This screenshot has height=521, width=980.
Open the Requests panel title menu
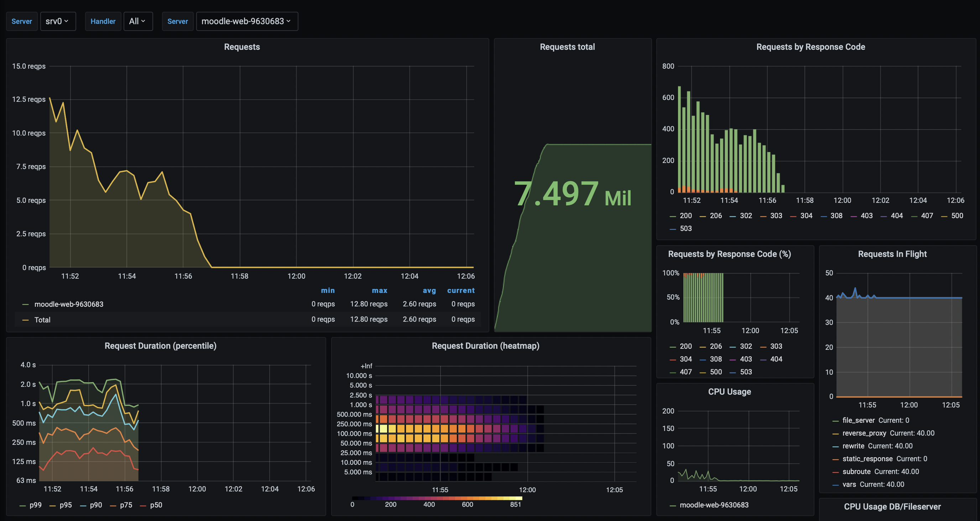click(x=241, y=46)
